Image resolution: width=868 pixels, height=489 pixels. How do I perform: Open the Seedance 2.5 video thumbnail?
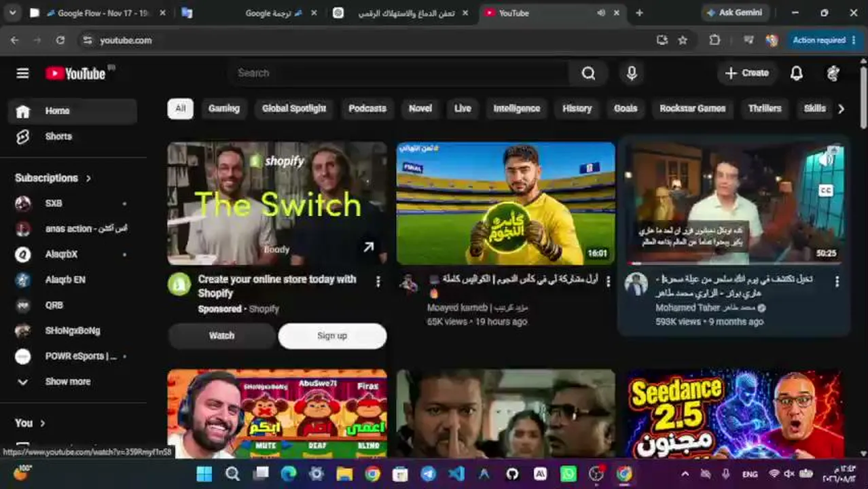[x=736, y=414]
